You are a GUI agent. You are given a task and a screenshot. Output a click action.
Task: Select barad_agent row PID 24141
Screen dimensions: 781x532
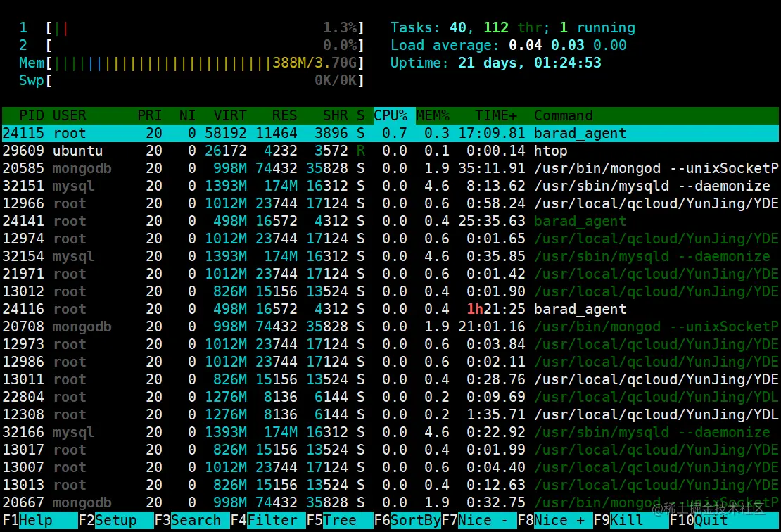[390, 221]
